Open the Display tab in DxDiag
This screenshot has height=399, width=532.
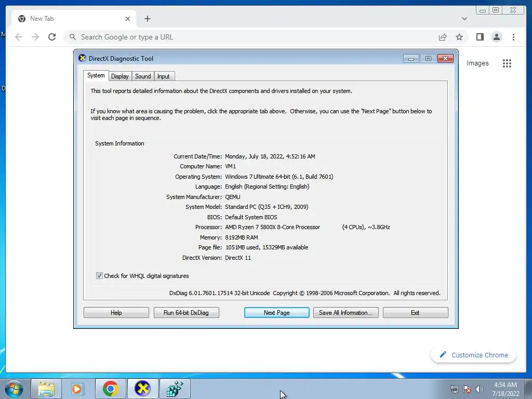[x=120, y=76]
